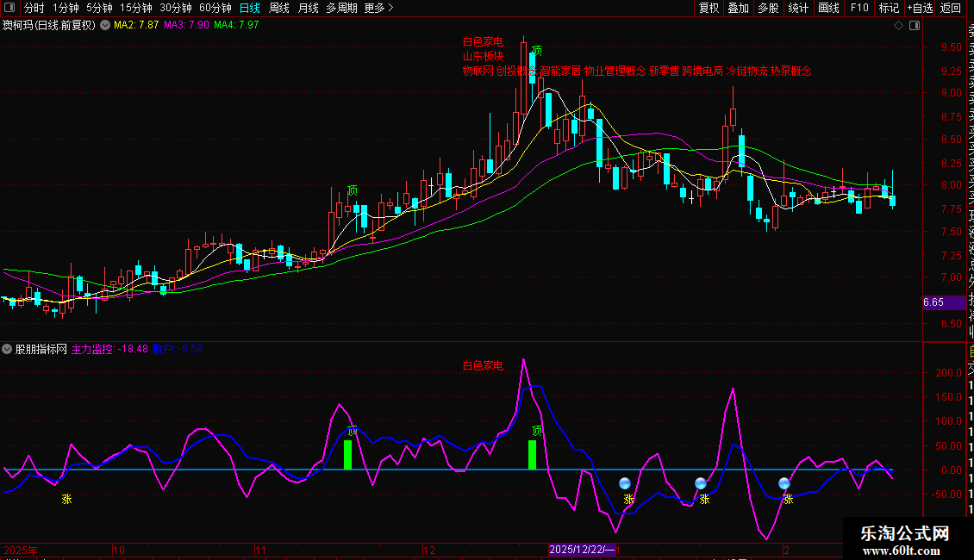974x560 pixels.
Task: Click the 白色家电 sector label in main chart
Action: pyautogui.click(x=483, y=41)
